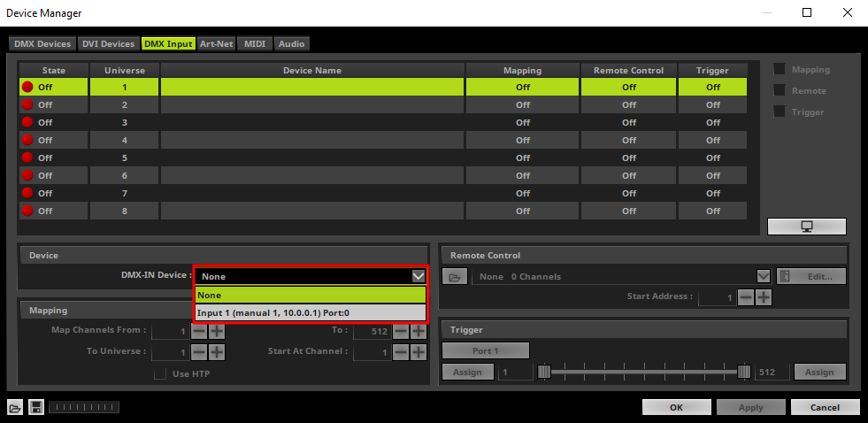Image resolution: width=868 pixels, height=423 pixels.
Task: Open the load file folder icon at bottom left
Action: coord(15,408)
